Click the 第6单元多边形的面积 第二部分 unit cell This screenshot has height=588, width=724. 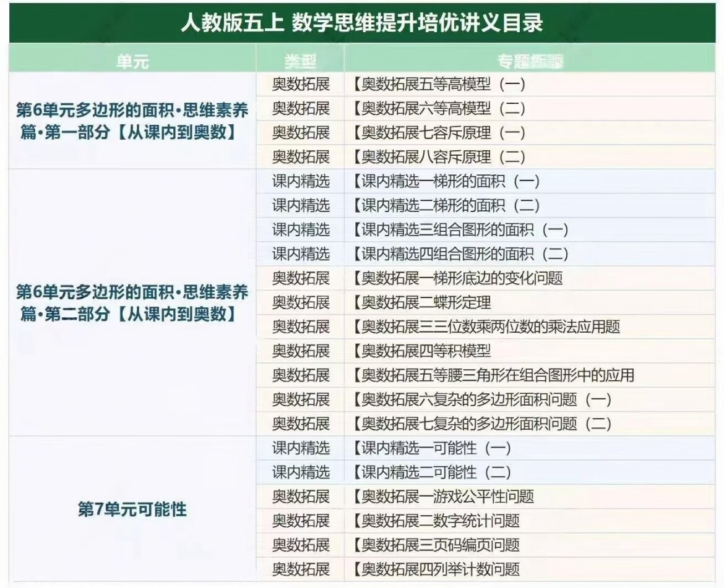(132, 302)
